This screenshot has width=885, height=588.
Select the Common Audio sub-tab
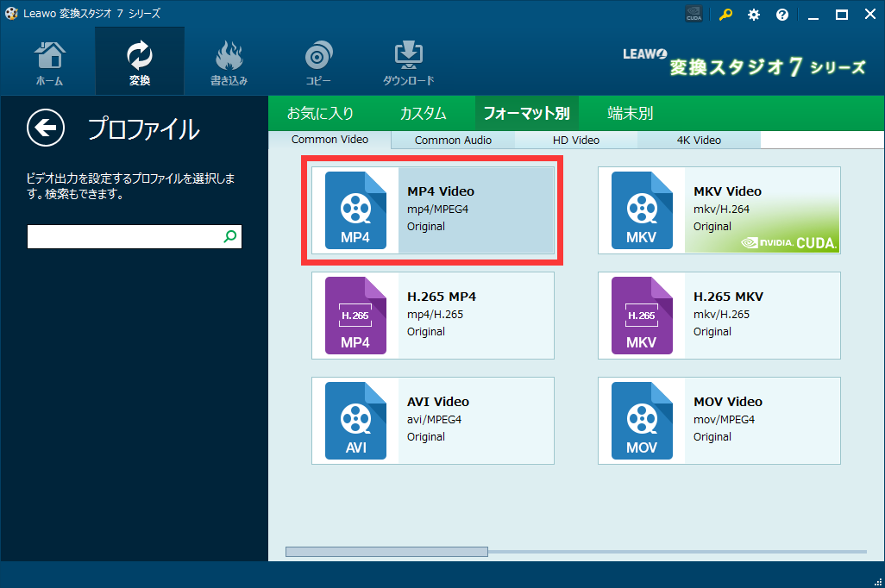click(x=453, y=140)
